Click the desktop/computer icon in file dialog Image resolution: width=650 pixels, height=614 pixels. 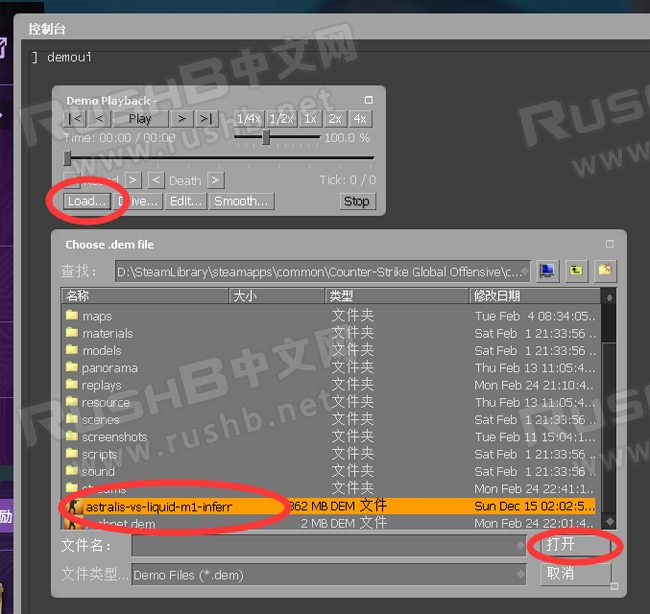click(x=547, y=270)
